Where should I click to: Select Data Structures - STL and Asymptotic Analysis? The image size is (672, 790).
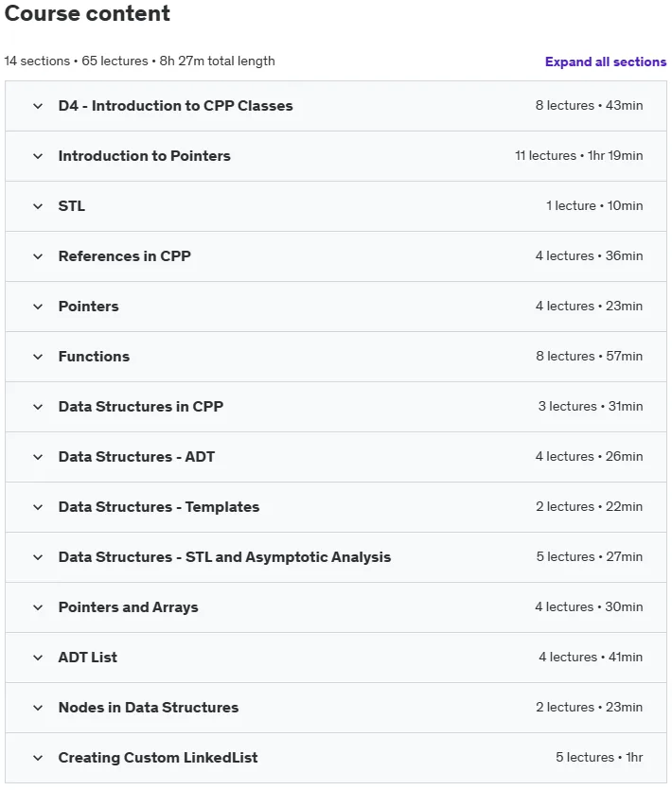click(x=224, y=557)
